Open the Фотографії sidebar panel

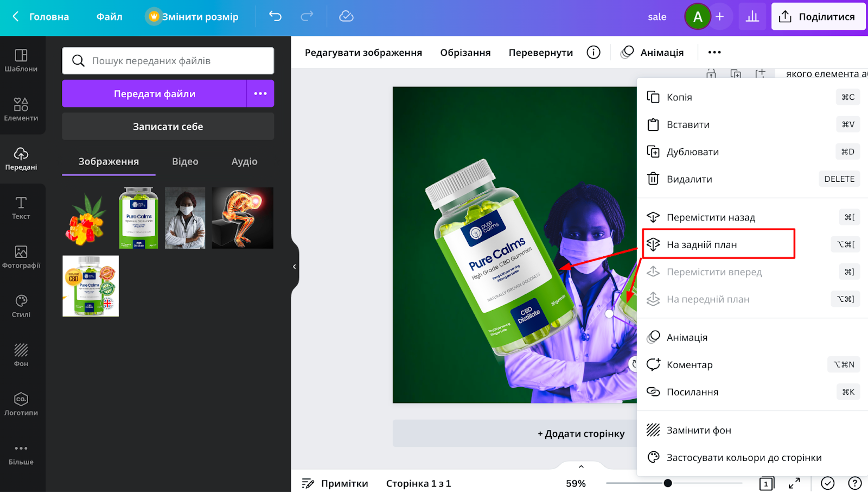[x=21, y=257]
